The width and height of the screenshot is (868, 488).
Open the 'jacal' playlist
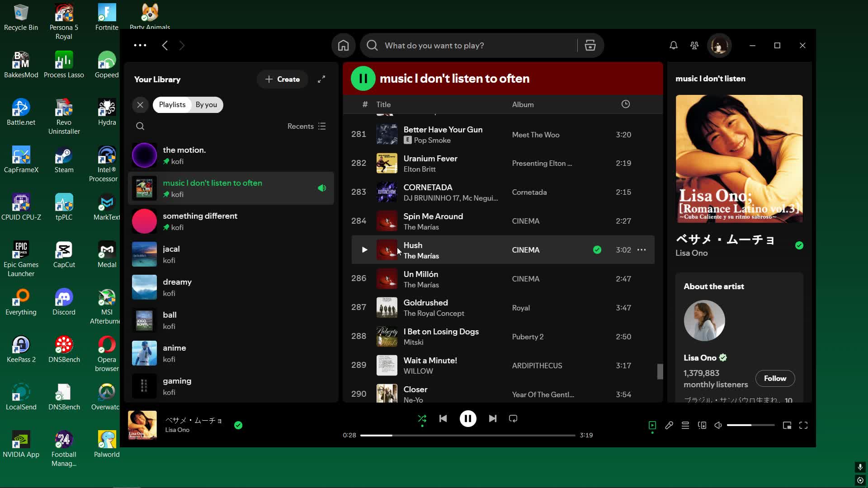[x=231, y=254]
